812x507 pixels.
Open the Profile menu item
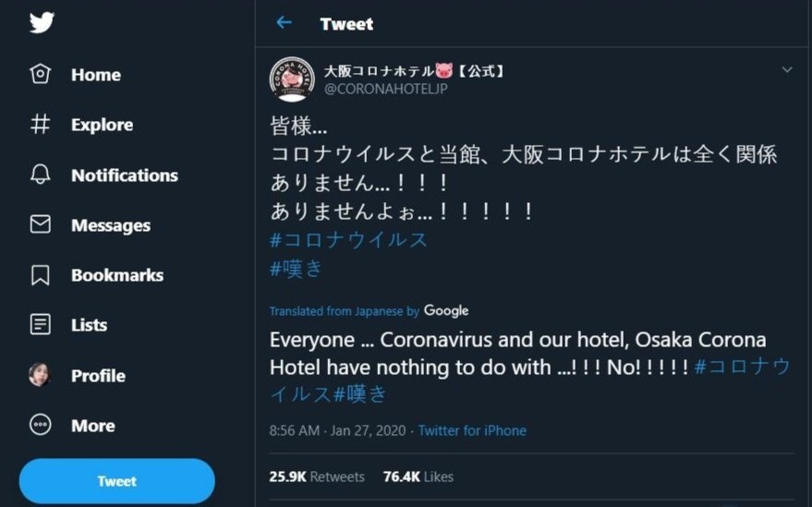98,375
